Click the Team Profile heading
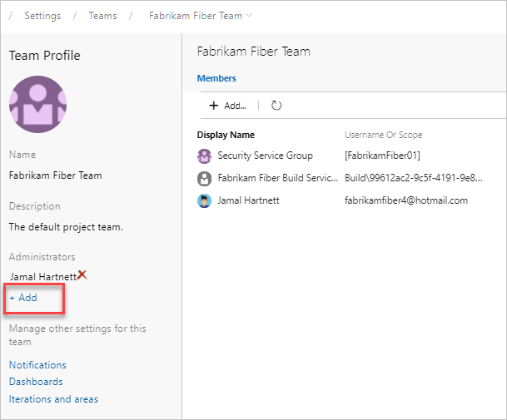507x420 pixels. click(x=45, y=55)
